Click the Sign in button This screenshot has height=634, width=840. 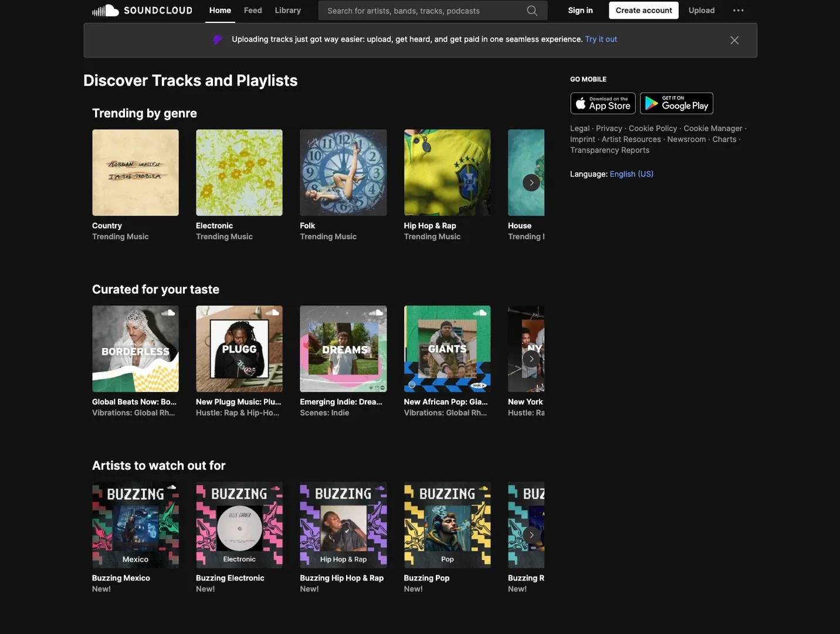pos(580,11)
